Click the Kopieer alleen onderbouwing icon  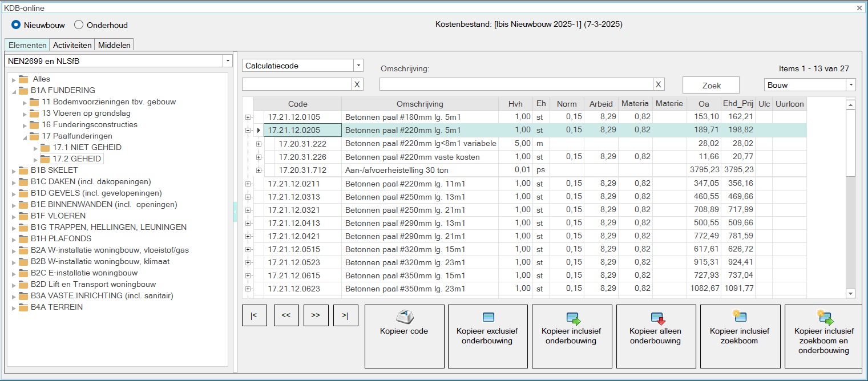tap(656, 318)
